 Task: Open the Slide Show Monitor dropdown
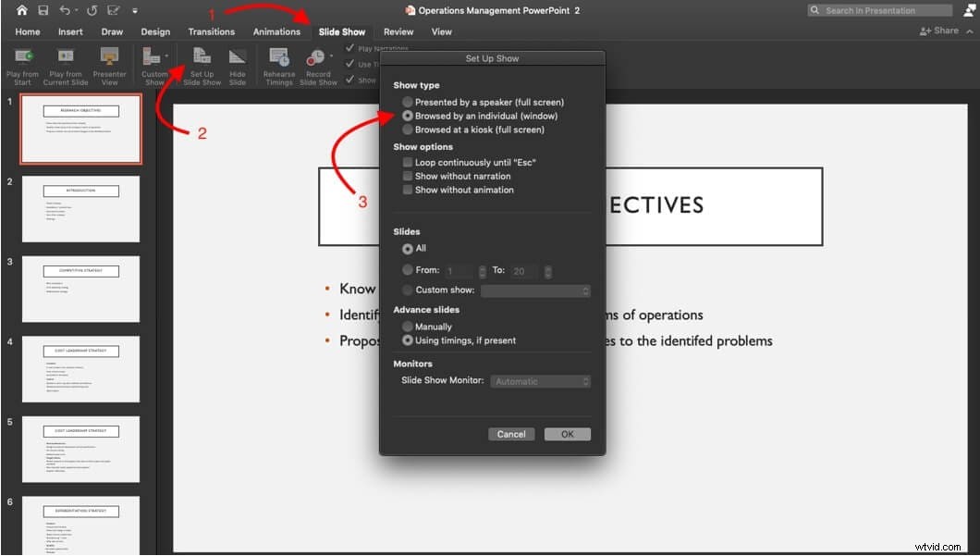541,381
